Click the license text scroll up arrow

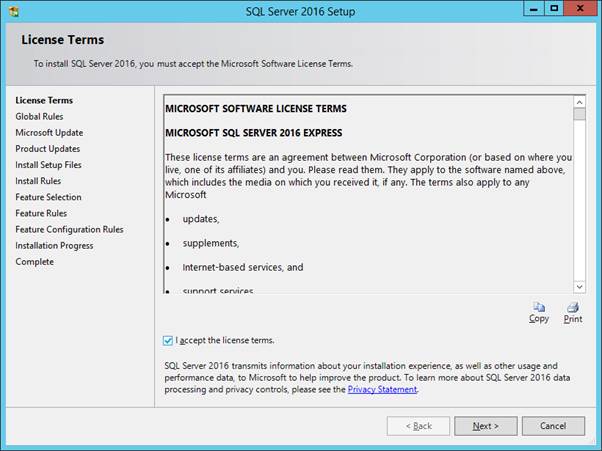[579, 102]
